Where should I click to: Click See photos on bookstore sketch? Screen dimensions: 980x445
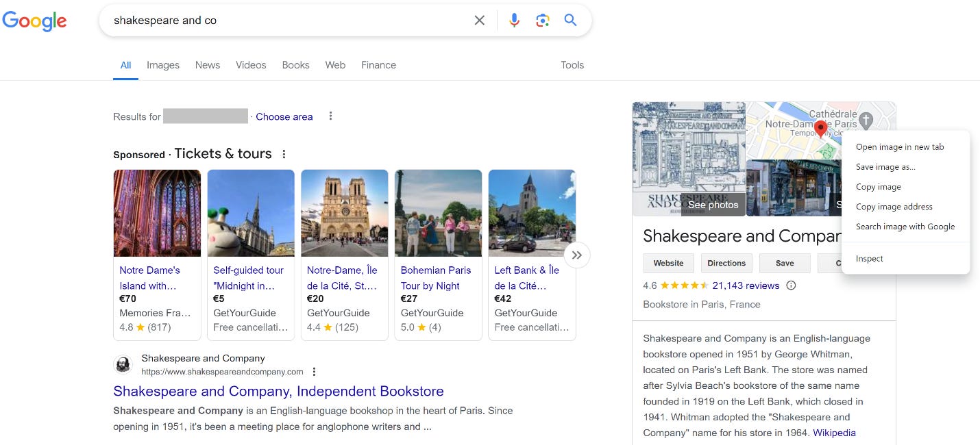tap(713, 205)
